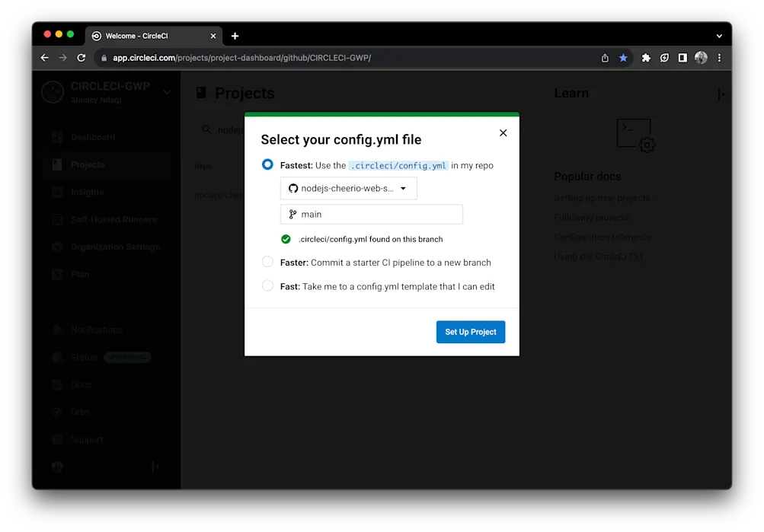Click the circular-arrow extension icon in the toolbar
The image size is (764, 532).
tap(664, 58)
